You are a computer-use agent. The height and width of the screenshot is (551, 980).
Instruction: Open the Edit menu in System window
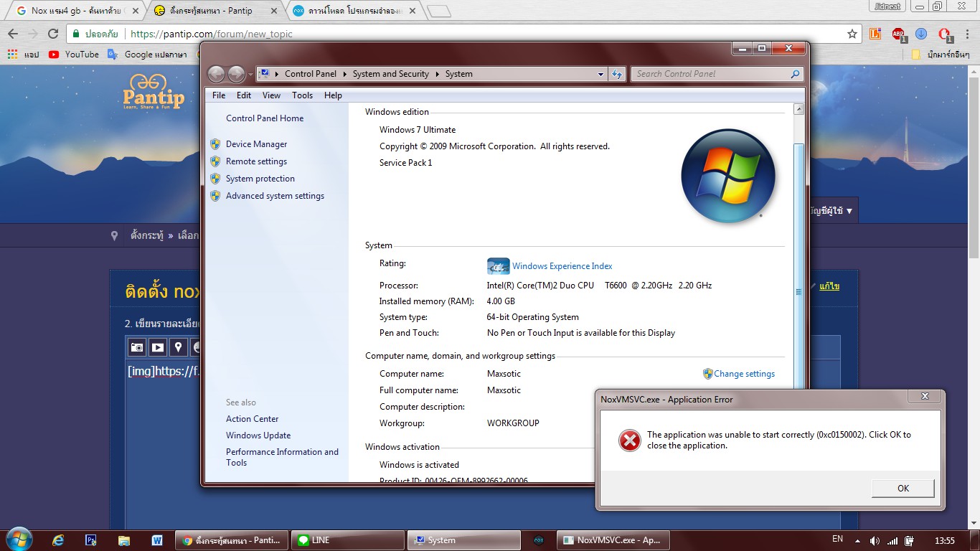point(244,95)
